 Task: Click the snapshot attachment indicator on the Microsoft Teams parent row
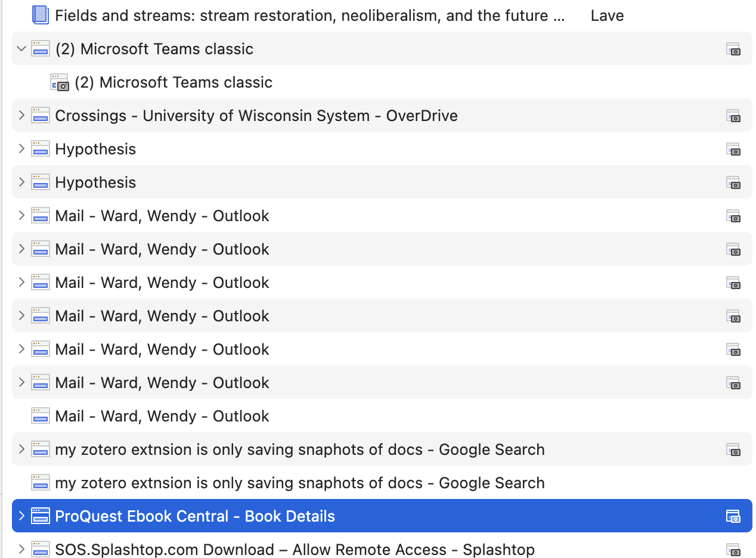[733, 49]
